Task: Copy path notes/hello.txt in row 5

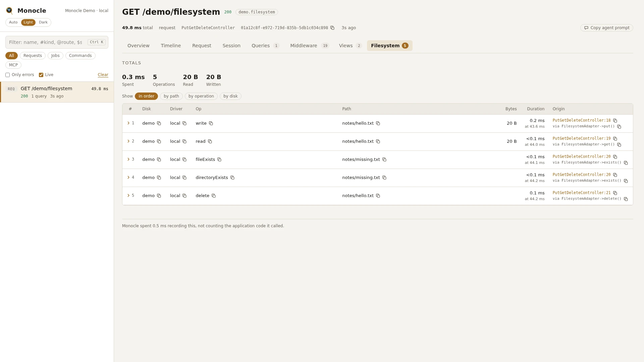Action: click(378, 196)
